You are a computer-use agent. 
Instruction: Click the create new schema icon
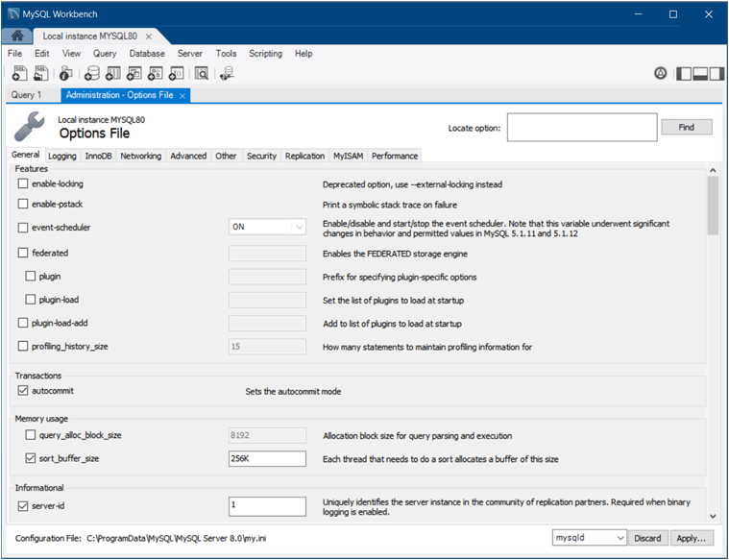91,73
